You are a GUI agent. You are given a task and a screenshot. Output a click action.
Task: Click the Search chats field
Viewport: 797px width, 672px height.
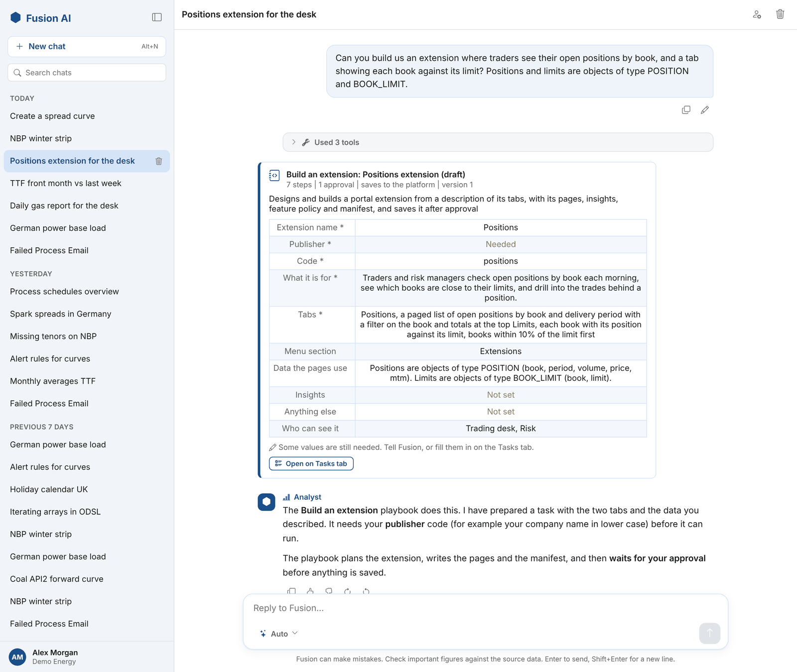(x=87, y=73)
